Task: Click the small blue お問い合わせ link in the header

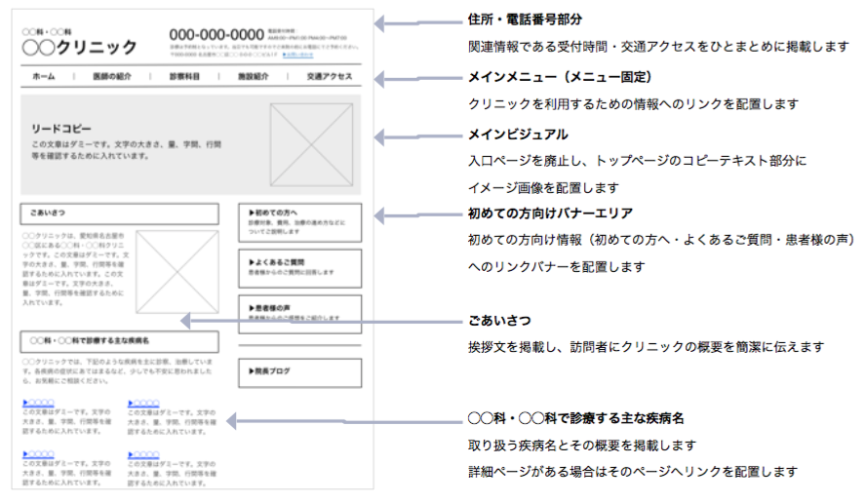Action: point(297,55)
